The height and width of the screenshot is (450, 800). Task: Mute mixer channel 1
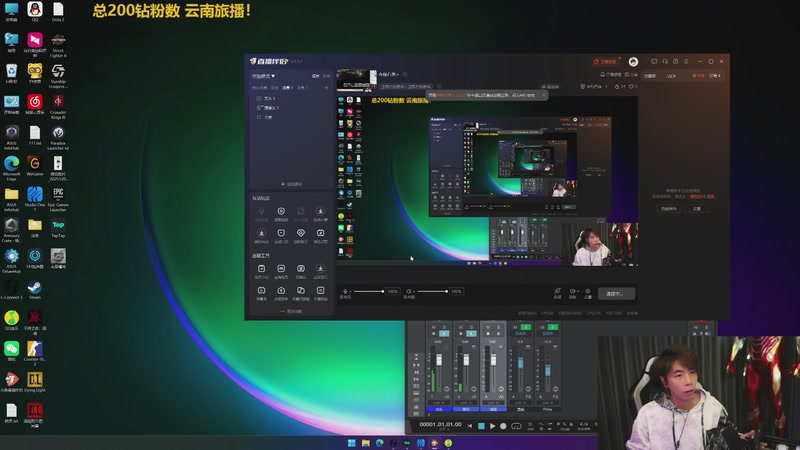(x=434, y=327)
